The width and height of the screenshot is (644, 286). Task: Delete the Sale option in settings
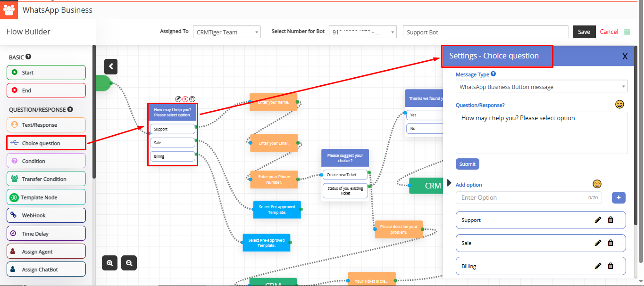pos(611,243)
